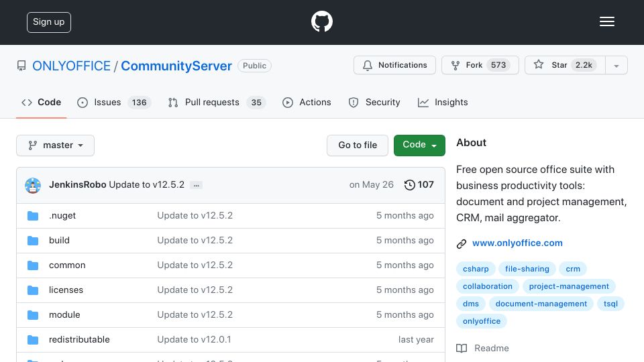
Task: Click the module folder icon
Action: (33, 315)
